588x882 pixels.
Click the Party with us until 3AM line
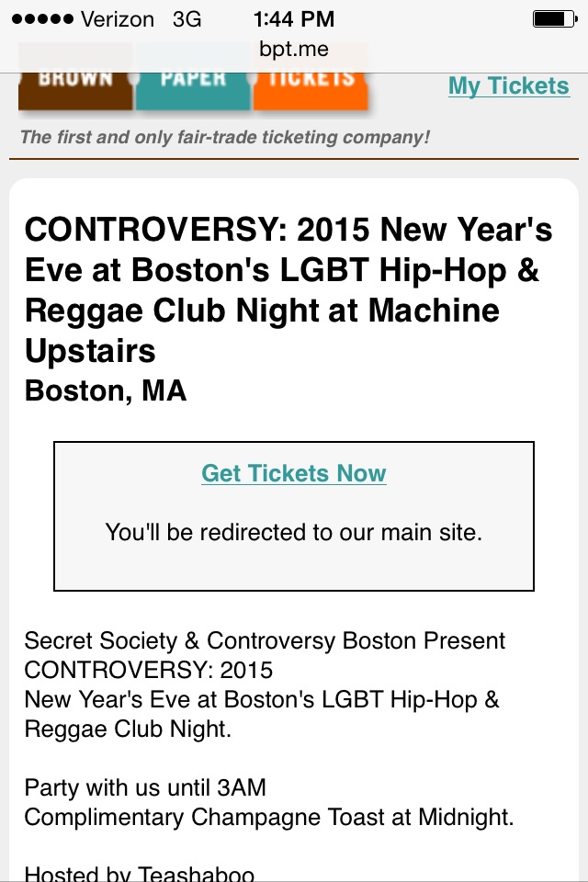pyautogui.click(x=145, y=787)
